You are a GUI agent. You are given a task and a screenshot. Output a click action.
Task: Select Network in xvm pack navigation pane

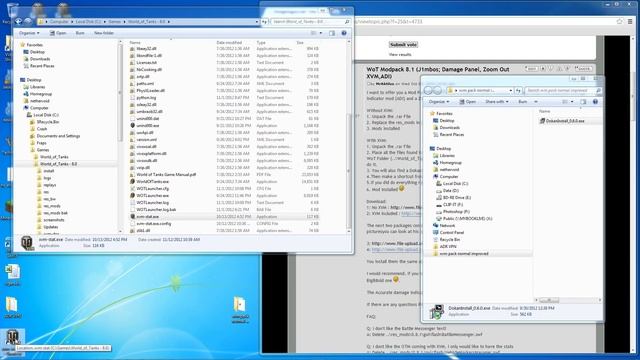pos(447,225)
